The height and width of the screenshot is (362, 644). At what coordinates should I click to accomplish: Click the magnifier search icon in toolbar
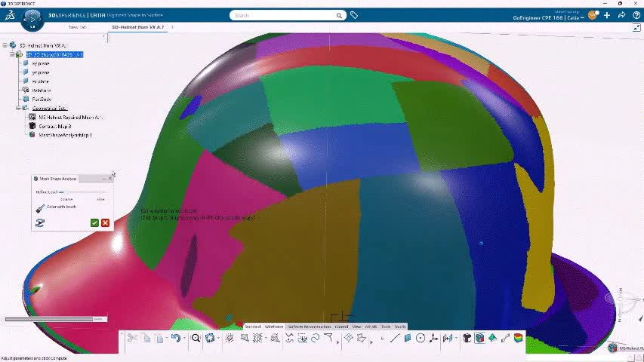tap(196, 338)
